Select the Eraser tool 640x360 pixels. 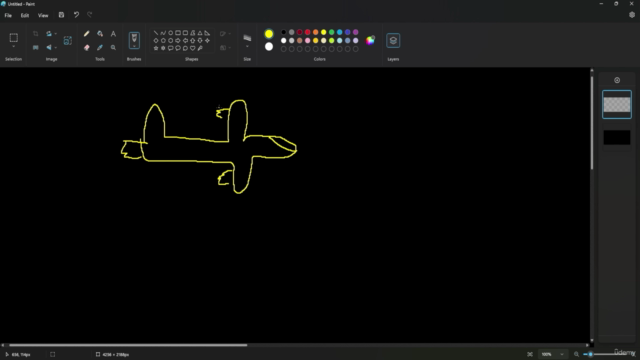click(87, 47)
